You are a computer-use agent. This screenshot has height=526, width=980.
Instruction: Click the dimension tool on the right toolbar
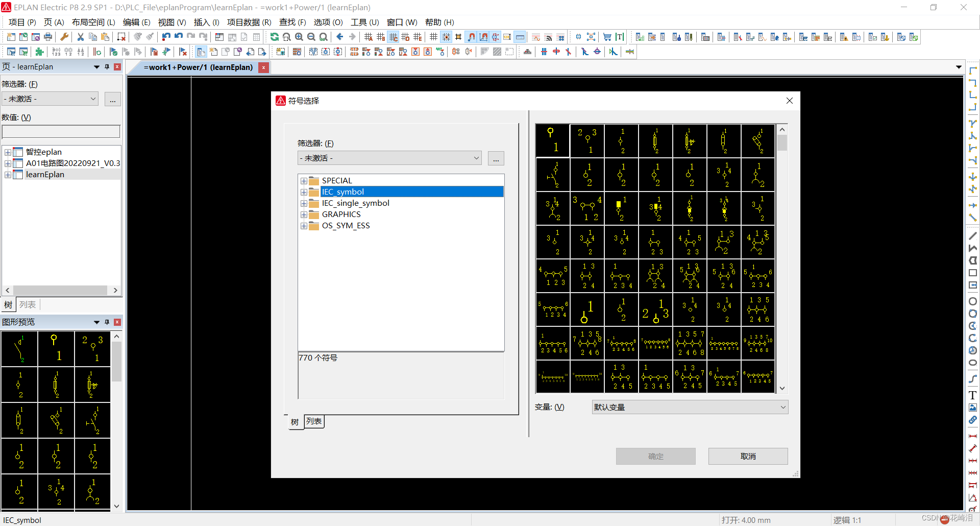point(973,436)
